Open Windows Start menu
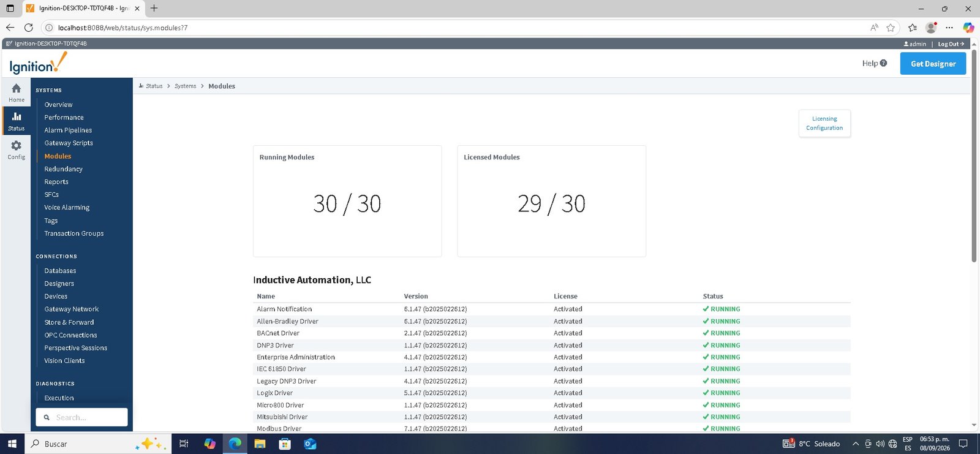 pos(12,444)
